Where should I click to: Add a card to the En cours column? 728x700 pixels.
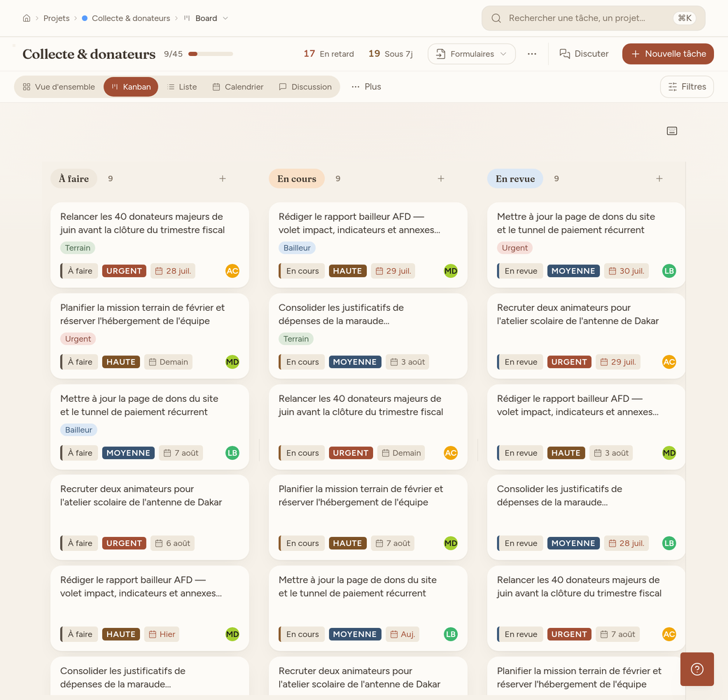pyautogui.click(x=440, y=178)
